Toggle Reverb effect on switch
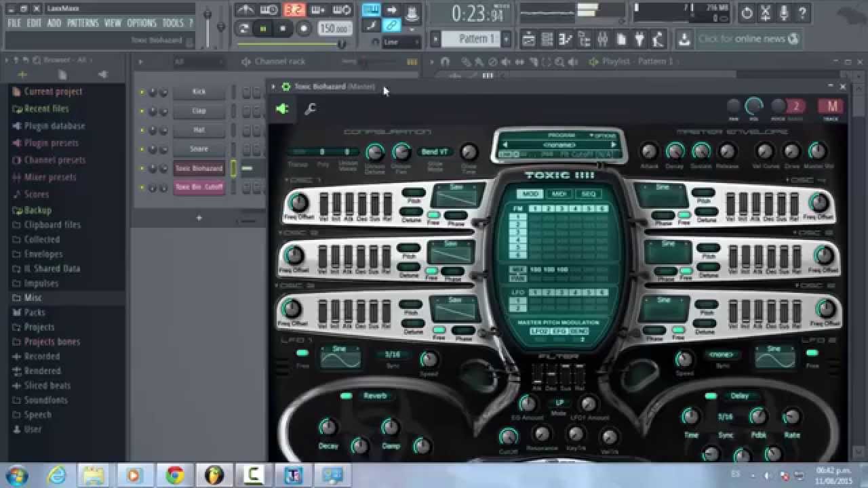This screenshot has width=868, height=488. 347,396
